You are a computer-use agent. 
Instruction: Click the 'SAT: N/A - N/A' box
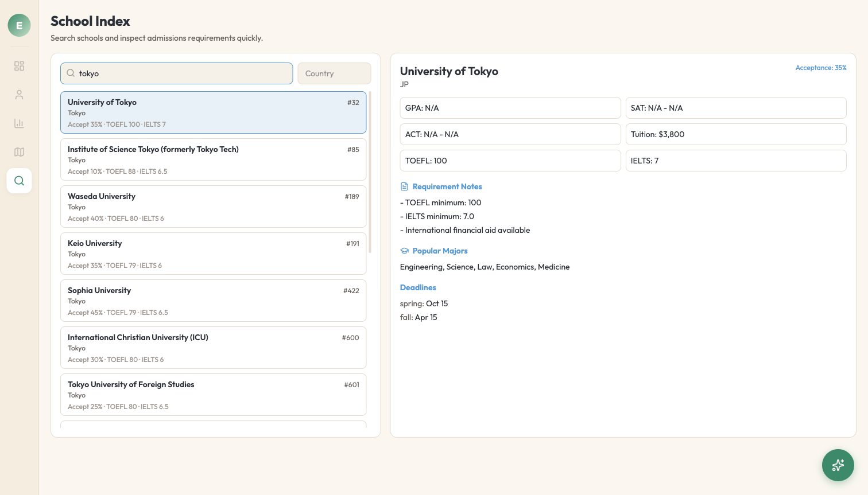[736, 108]
